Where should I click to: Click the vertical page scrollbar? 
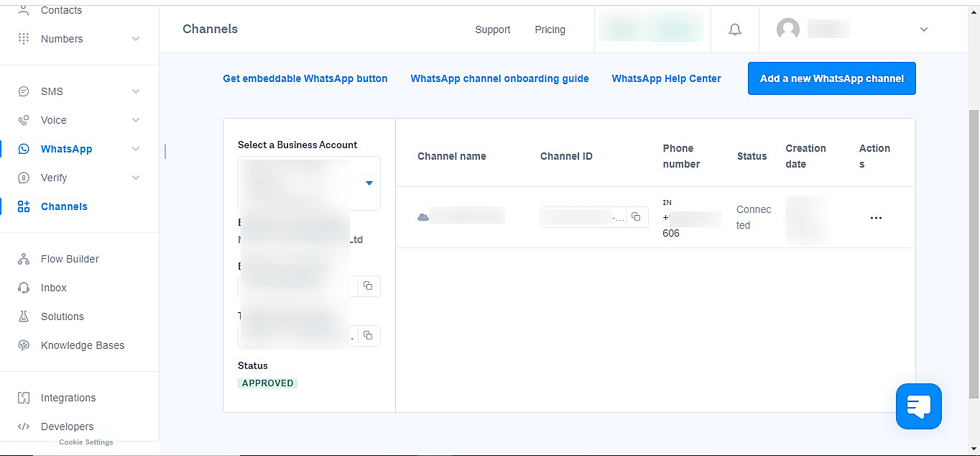coord(974,252)
